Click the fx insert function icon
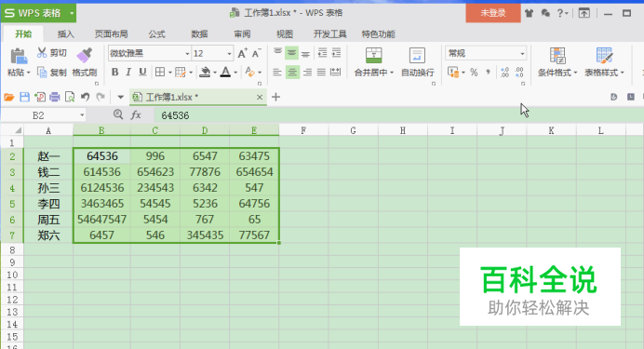The width and height of the screenshot is (644, 349). [x=136, y=115]
